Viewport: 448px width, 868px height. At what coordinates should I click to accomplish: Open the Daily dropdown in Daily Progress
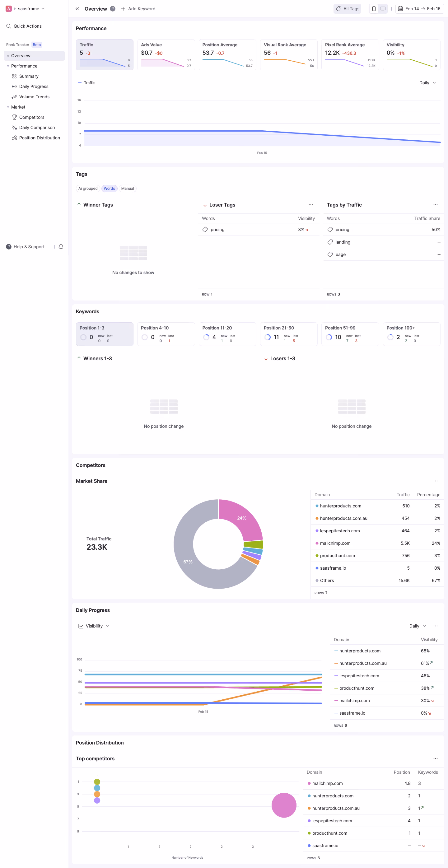click(x=417, y=626)
